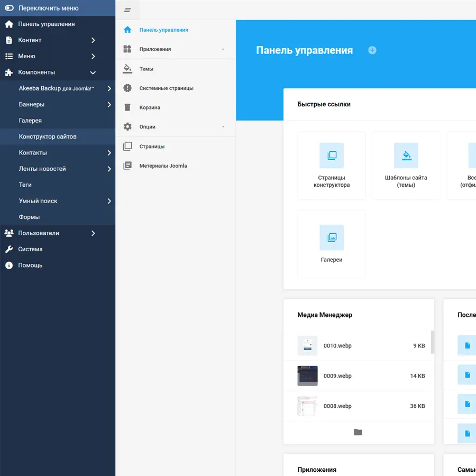
Task: Collapse the Компоненты section chevron
Action: 93,72
